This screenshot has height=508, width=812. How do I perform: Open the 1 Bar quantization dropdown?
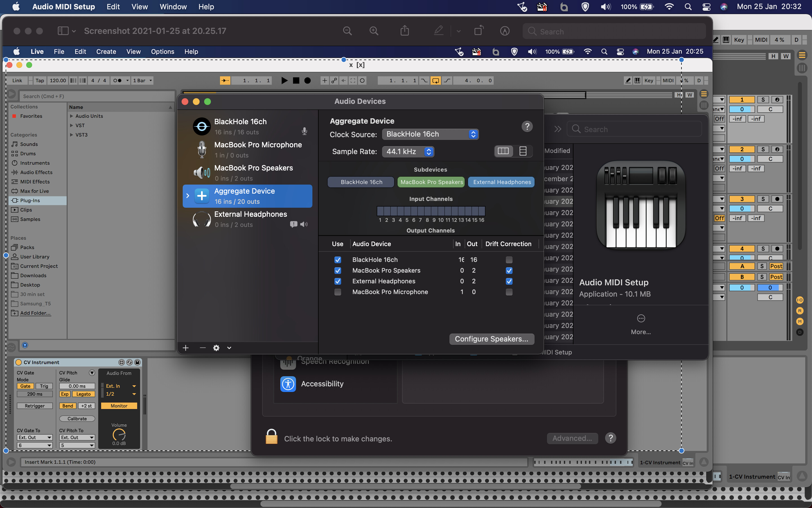click(x=143, y=81)
